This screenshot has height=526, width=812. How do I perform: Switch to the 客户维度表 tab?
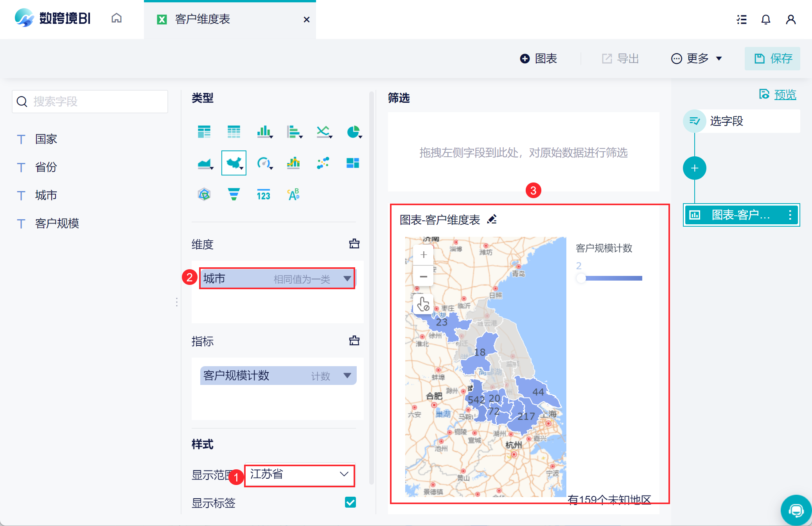(203, 20)
